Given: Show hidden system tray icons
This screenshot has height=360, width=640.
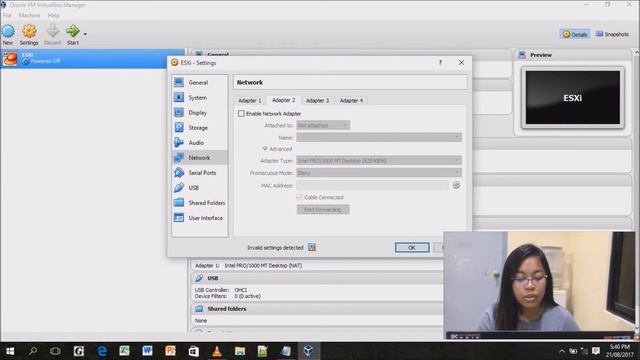Looking at the screenshot, I should (562, 351).
